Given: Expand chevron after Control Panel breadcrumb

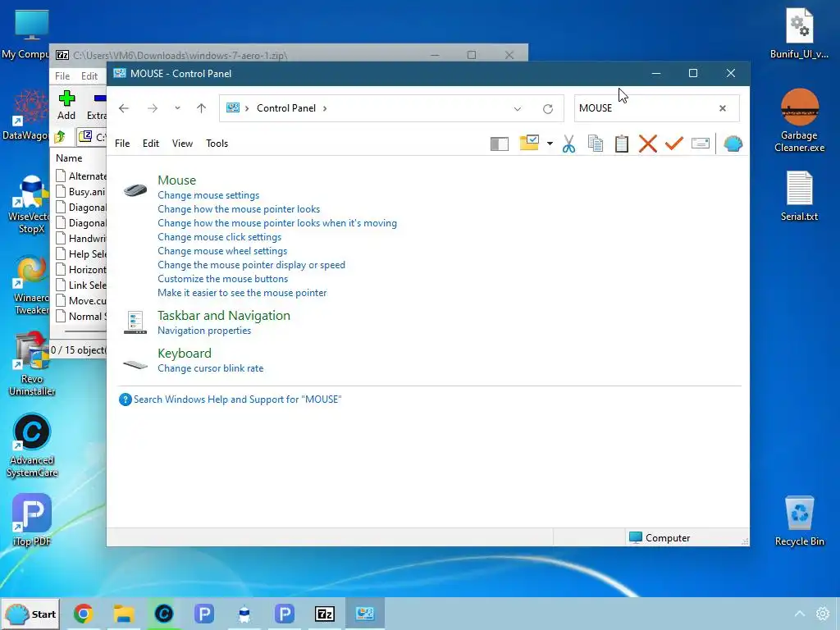Looking at the screenshot, I should (325, 108).
